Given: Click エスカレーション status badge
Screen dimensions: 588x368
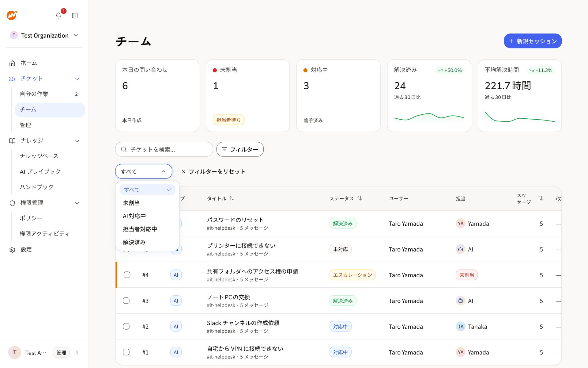Looking at the screenshot, I should coord(352,275).
